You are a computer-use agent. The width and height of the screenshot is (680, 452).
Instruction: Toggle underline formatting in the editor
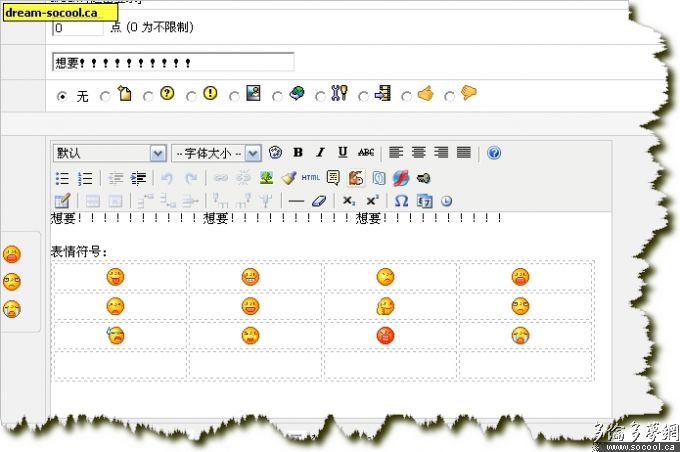click(343, 153)
